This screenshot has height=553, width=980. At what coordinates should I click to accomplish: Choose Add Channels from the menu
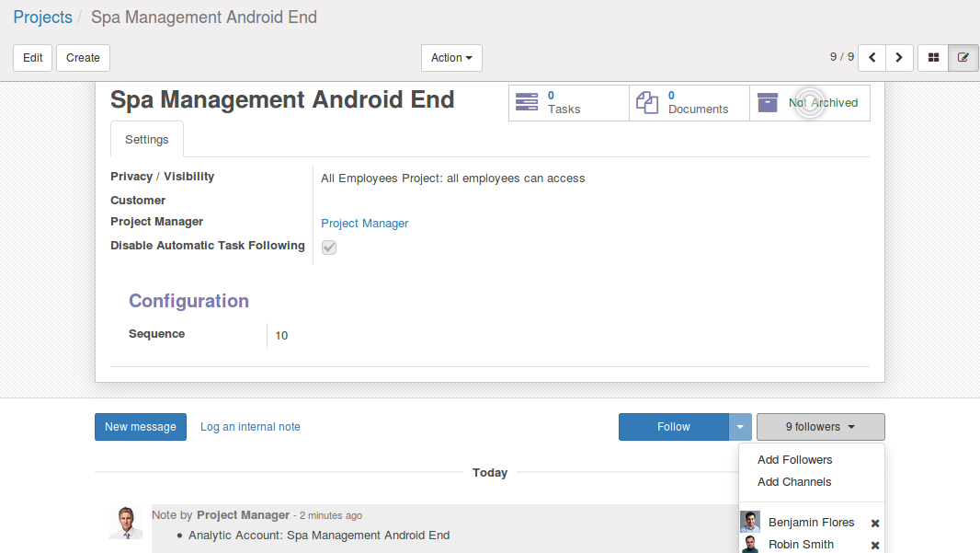click(793, 482)
